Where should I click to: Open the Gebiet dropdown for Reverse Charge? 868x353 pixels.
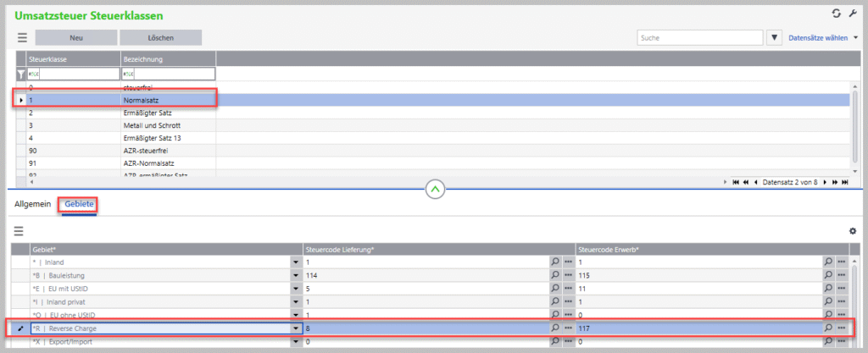[295, 328]
